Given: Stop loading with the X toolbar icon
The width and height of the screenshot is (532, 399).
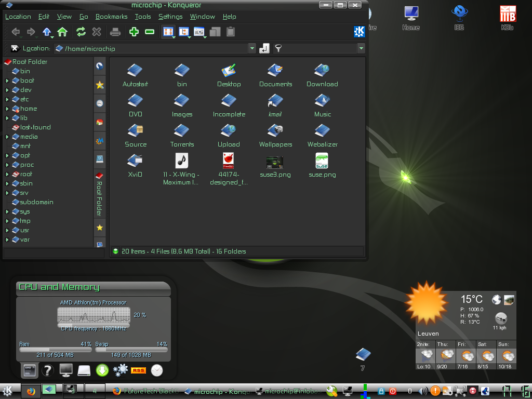Looking at the screenshot, I should pos(97,32).
